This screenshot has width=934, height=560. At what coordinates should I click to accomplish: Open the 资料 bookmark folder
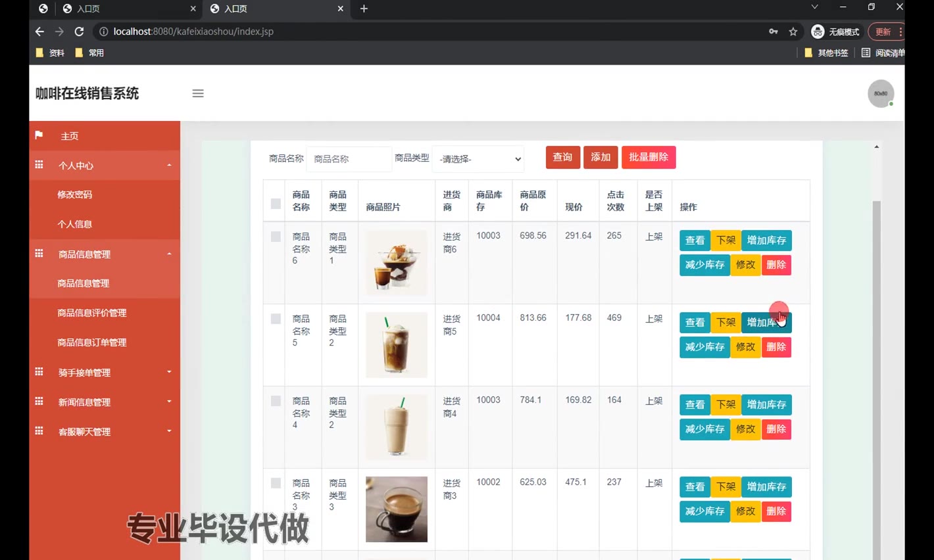click(x=50, y=53)
